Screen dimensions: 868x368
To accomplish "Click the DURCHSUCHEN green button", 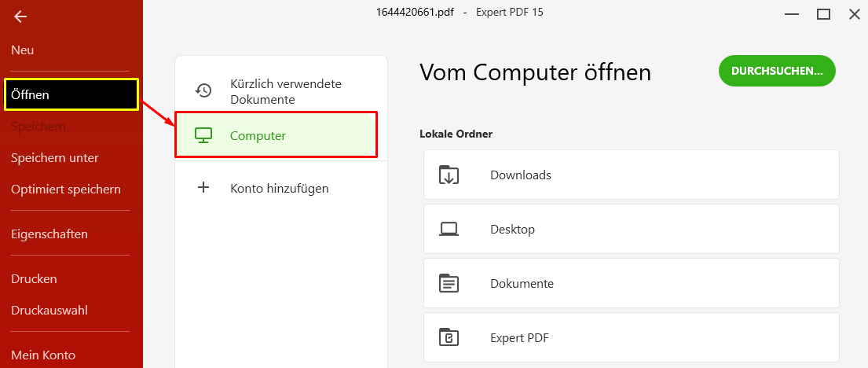I will pyautogui.click(x=777, y=71).
